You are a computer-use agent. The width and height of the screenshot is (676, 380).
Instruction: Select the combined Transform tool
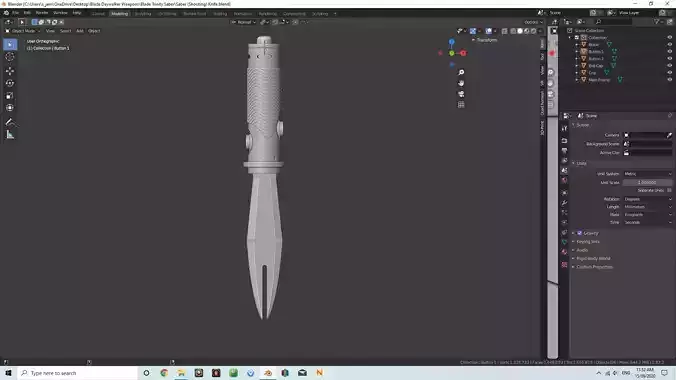pyautogui.click(x=10, y=108)
